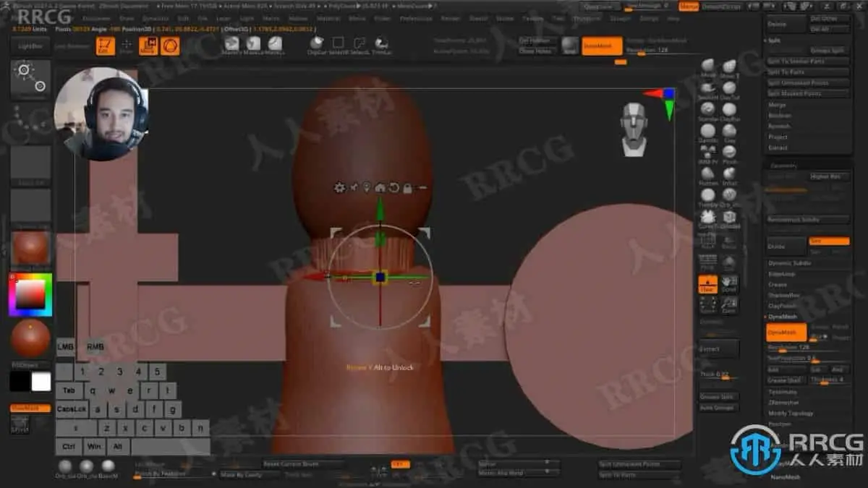Open the Render menu
Image resolution: width=868 pixels, height=488 pixels.
point(450,18)
